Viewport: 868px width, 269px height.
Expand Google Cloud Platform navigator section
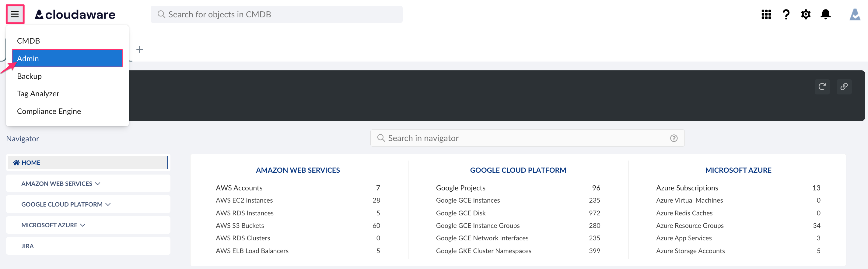point(66,204)
